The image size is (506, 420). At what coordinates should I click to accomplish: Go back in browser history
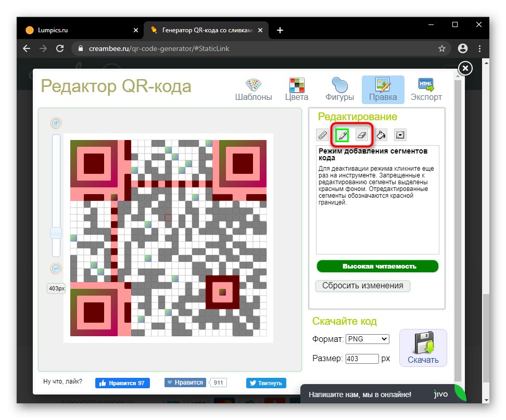27,49
